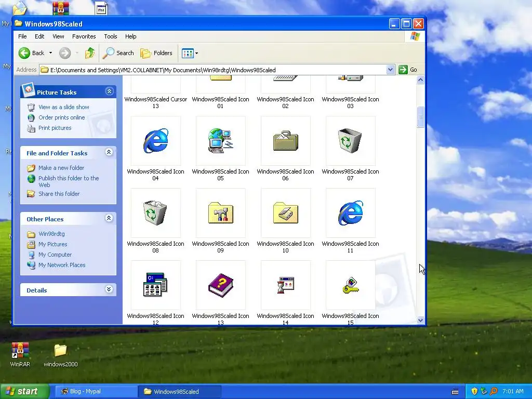Collapse the File and Folder Tasks panel
532x399 pixels.
(109, 152)
